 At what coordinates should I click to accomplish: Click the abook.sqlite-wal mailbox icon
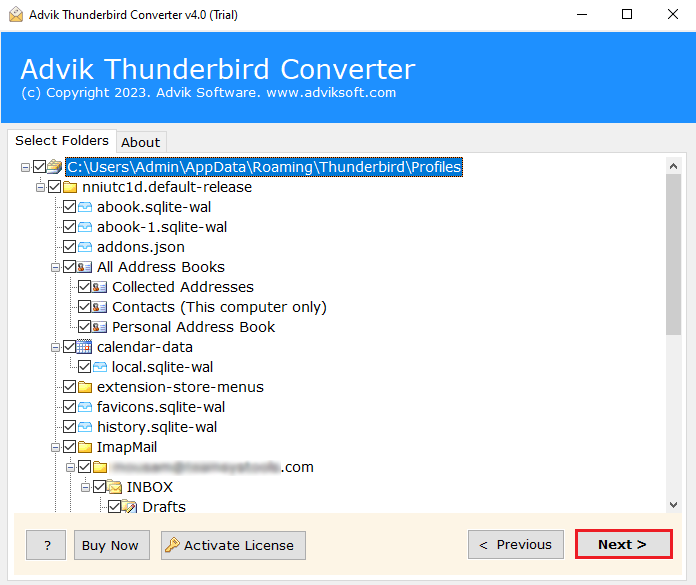[85, 207]
